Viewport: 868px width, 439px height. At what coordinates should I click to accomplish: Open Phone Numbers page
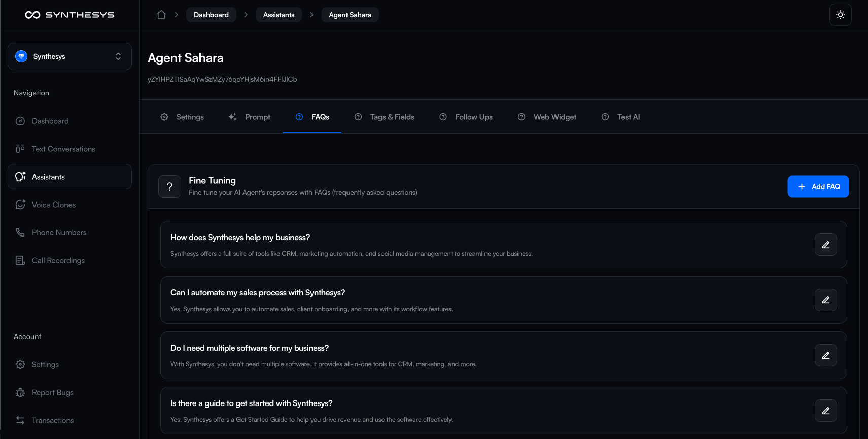[x=70, y=232]
